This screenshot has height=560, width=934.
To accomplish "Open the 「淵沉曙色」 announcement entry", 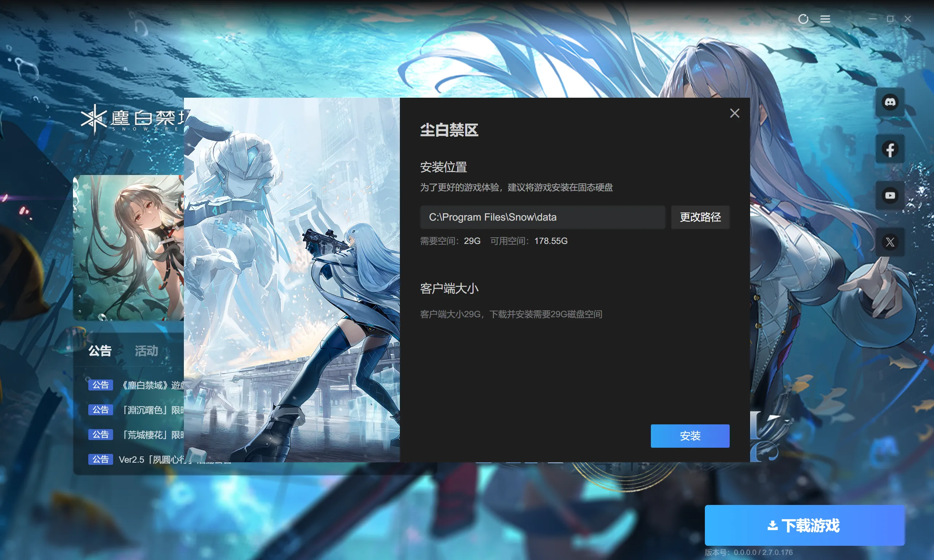I will pyautogui.click(x=151, y=410).
